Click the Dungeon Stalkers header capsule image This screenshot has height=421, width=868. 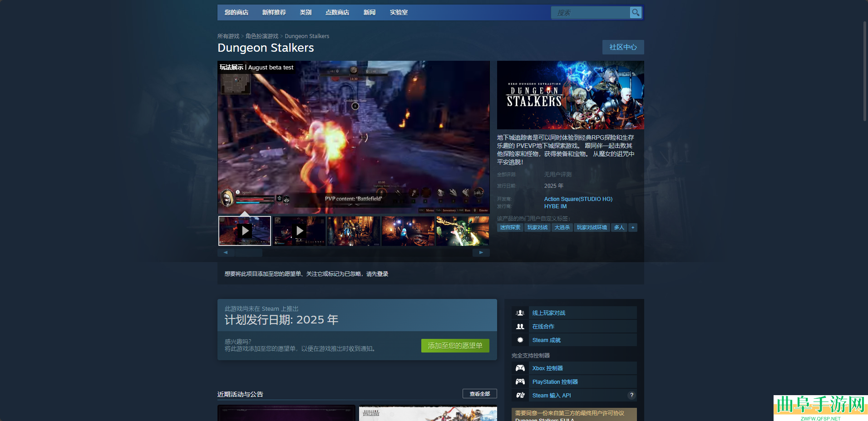(x=571, y=95)
